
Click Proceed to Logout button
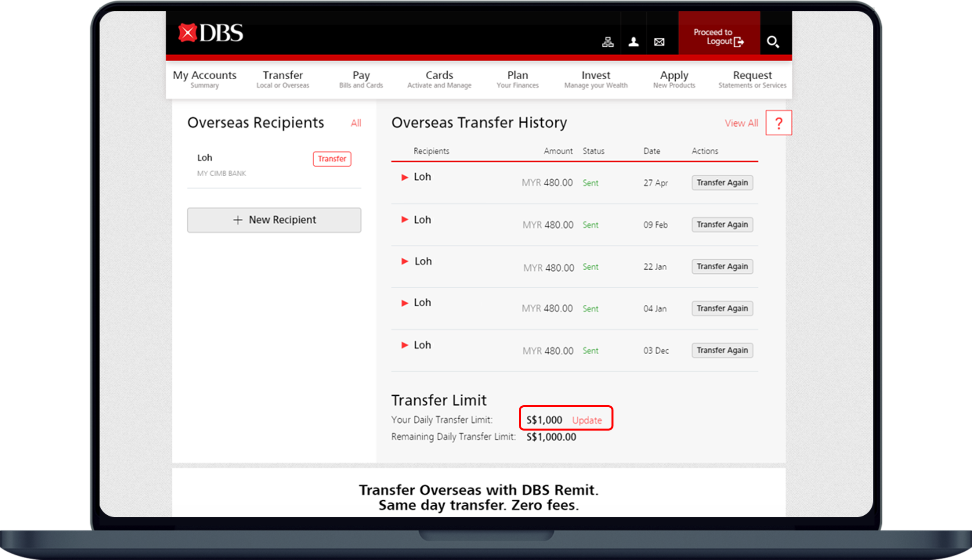coord(719,37)
